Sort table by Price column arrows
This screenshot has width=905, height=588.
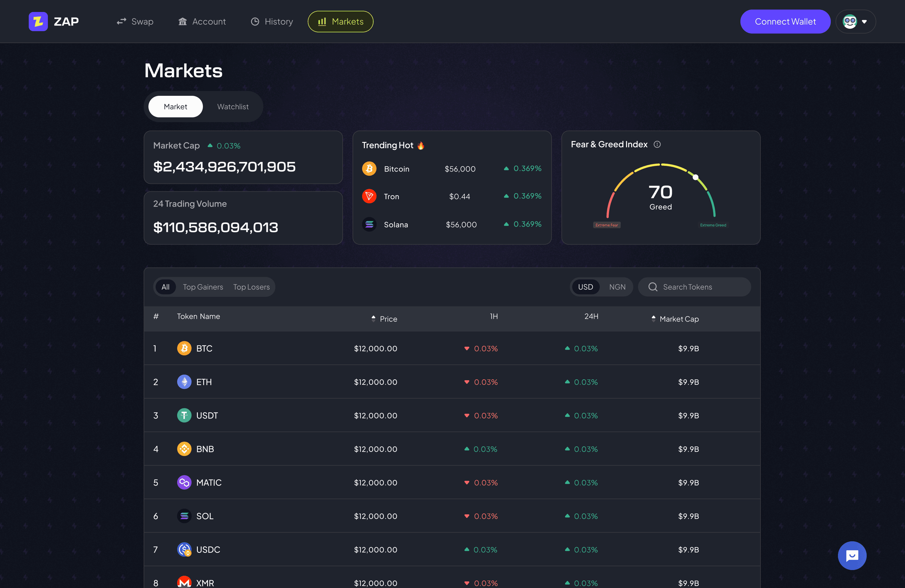click(373, 319)
